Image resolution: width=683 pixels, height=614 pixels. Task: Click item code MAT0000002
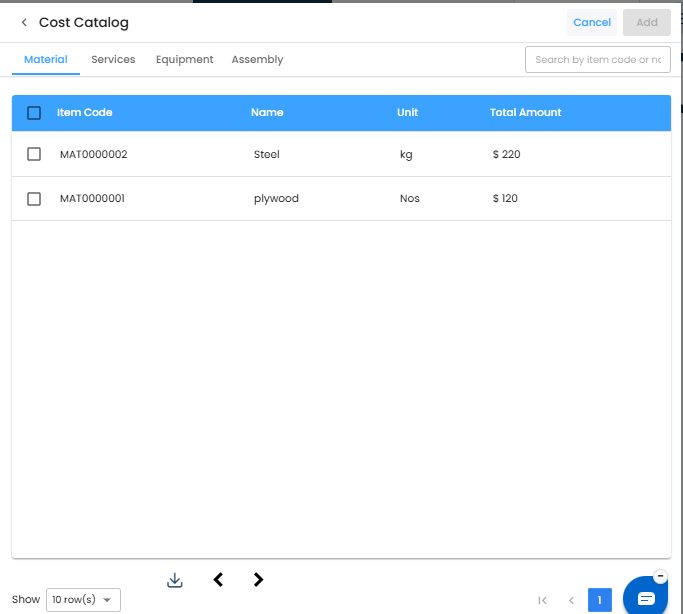click(94, 154)
